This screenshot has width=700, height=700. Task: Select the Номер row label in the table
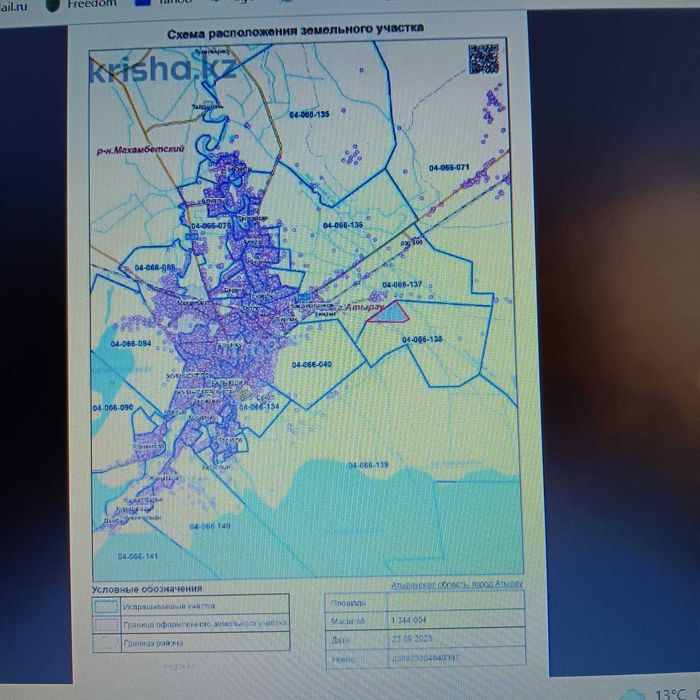344,659
